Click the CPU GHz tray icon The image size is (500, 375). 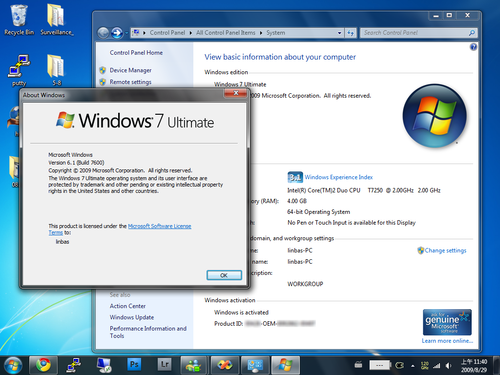[425, 366]
